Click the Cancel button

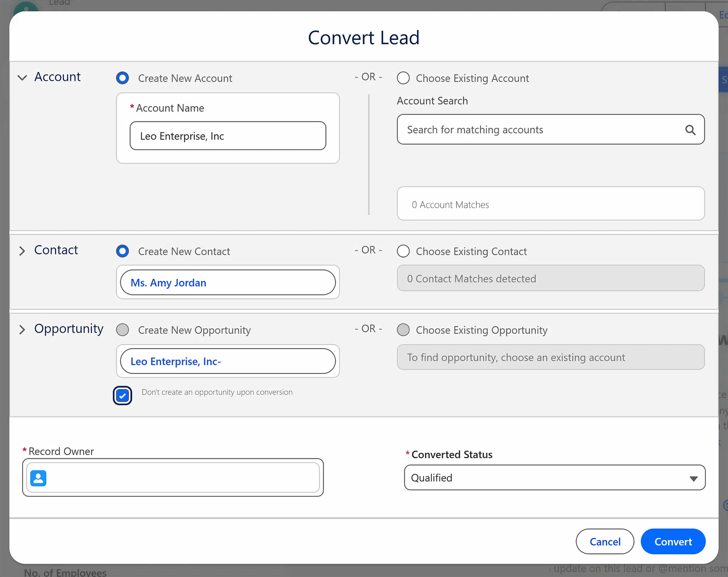click(x=604, y=541)
